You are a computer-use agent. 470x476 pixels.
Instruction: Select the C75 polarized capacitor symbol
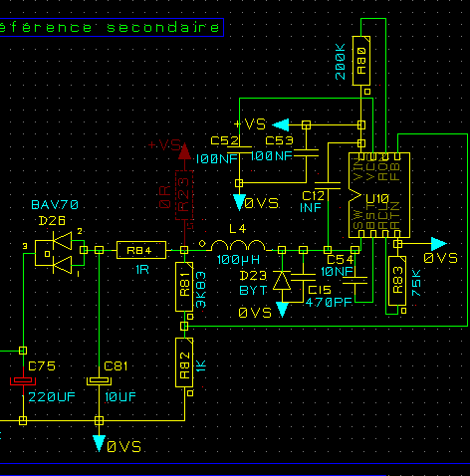click(23, 381)
